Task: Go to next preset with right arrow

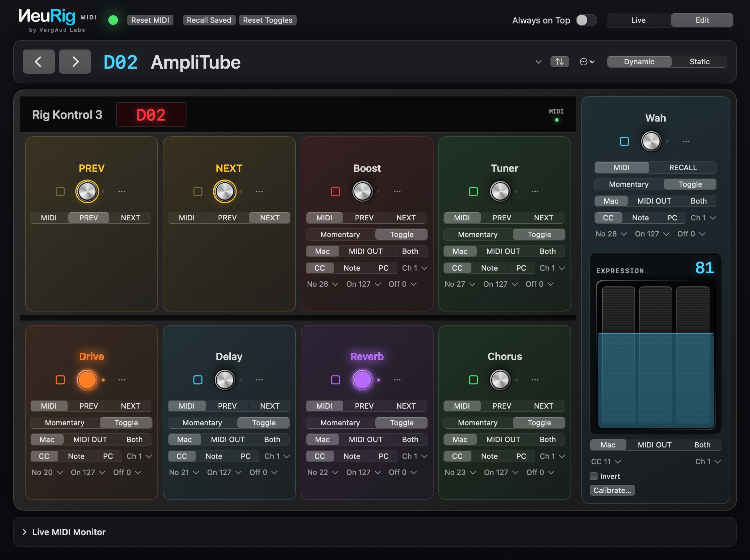Action: click(75, 62)
